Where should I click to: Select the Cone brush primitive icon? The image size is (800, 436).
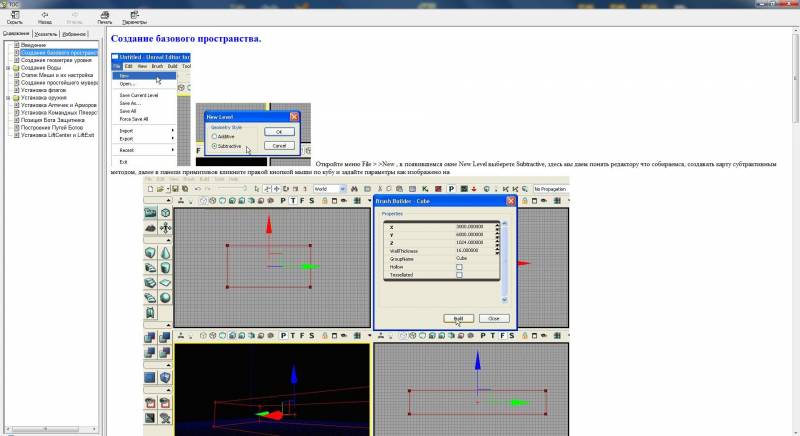[x=165, y=253]
